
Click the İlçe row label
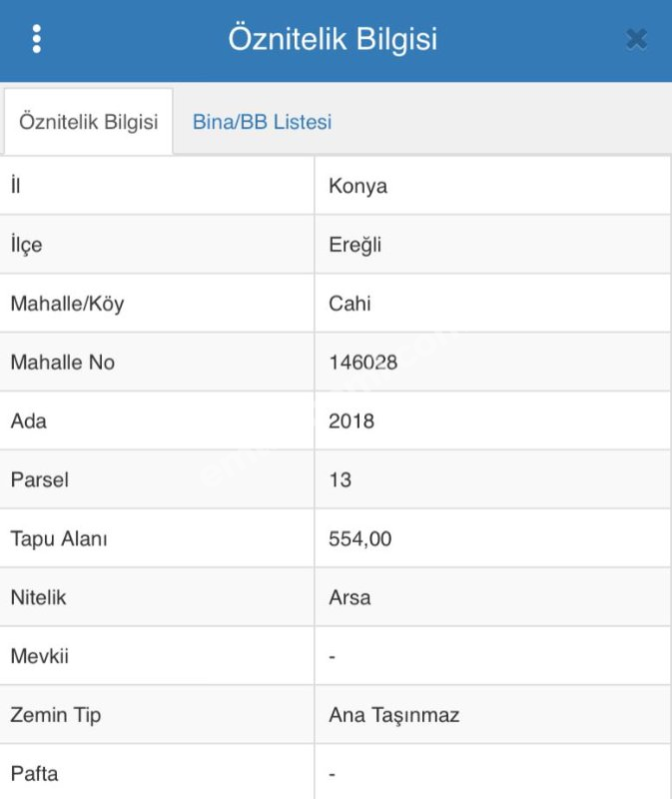coord(27,245)
